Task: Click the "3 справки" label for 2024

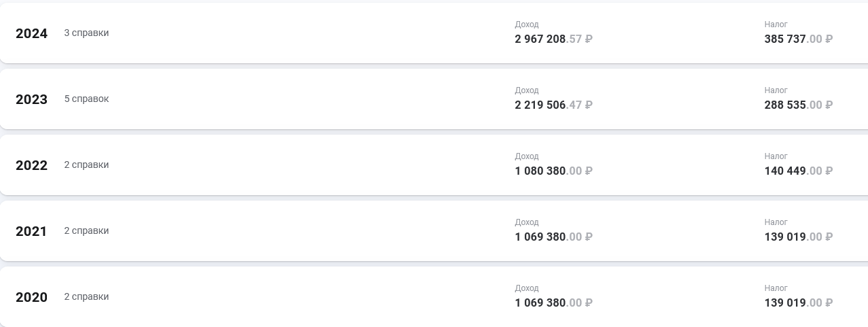Action: click(x=86, y=33)
